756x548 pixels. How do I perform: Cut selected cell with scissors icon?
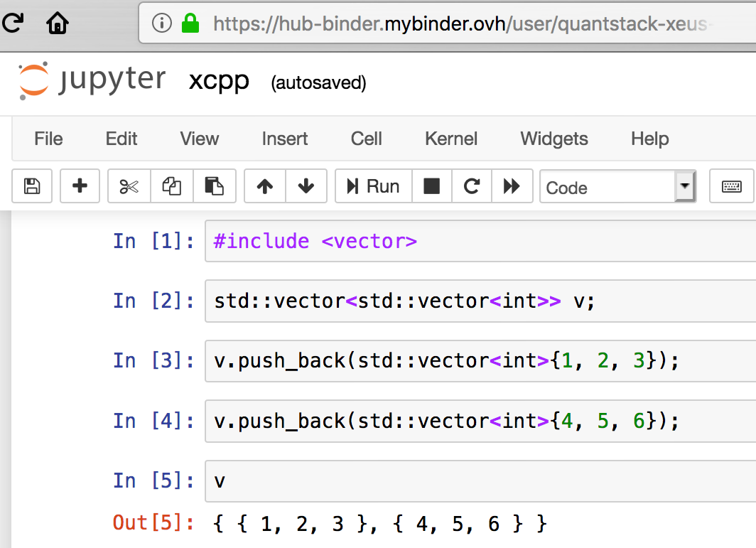click(x=129, y=187)
